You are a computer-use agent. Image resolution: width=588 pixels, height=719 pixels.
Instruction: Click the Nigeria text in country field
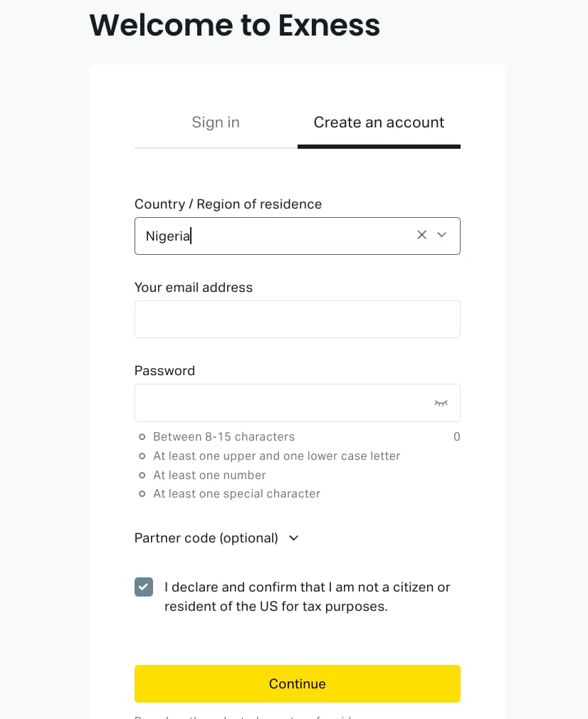tap(168, 236)
